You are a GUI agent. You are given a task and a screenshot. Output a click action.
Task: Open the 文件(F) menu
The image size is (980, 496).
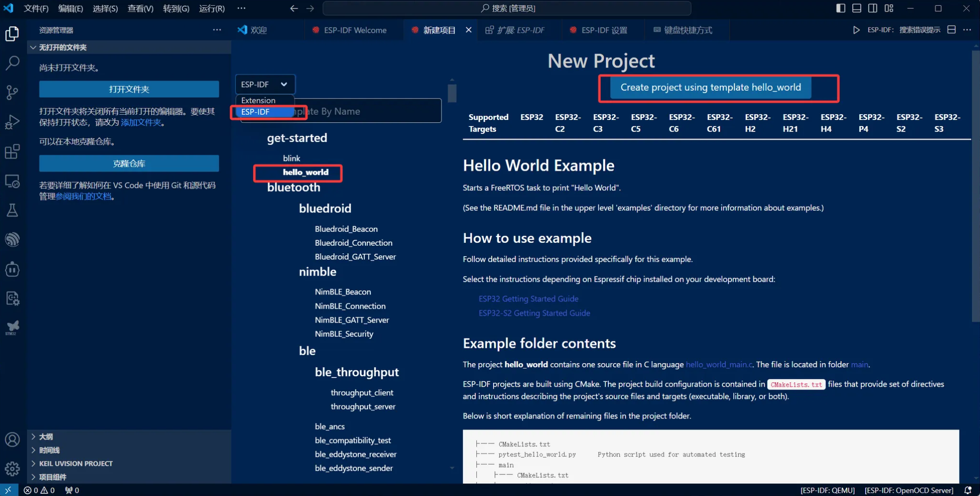pos(36,8)
